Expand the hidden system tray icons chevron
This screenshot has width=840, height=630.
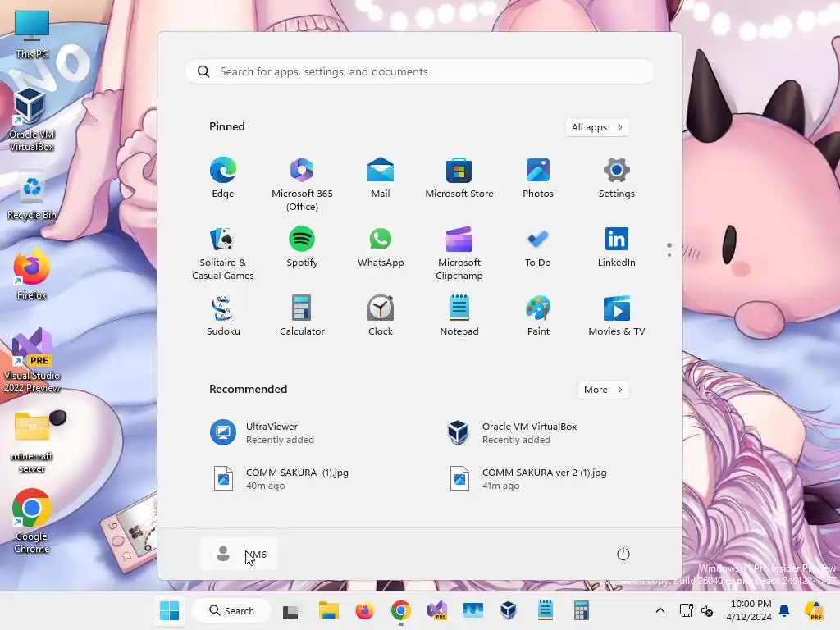pyautogui.click(x=660, y=610)
